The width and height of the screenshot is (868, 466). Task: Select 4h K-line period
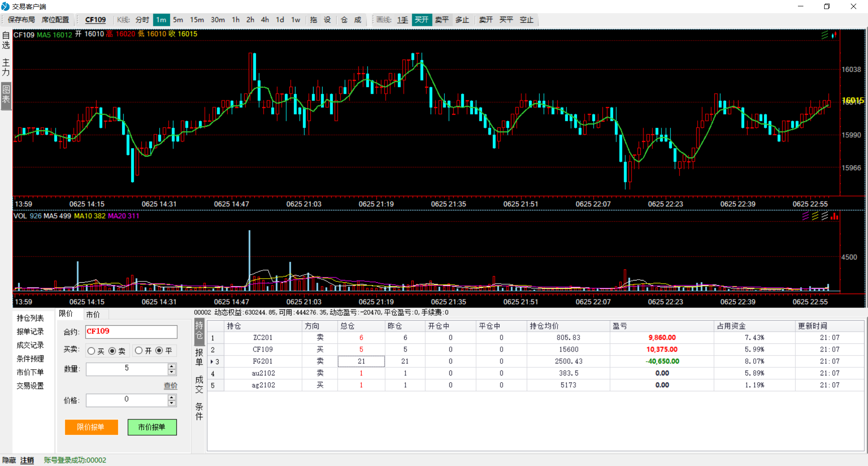click(265, 20)
